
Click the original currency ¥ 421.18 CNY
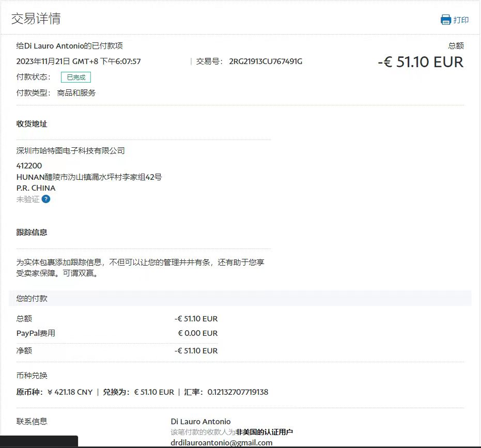[x=70, y=392]
